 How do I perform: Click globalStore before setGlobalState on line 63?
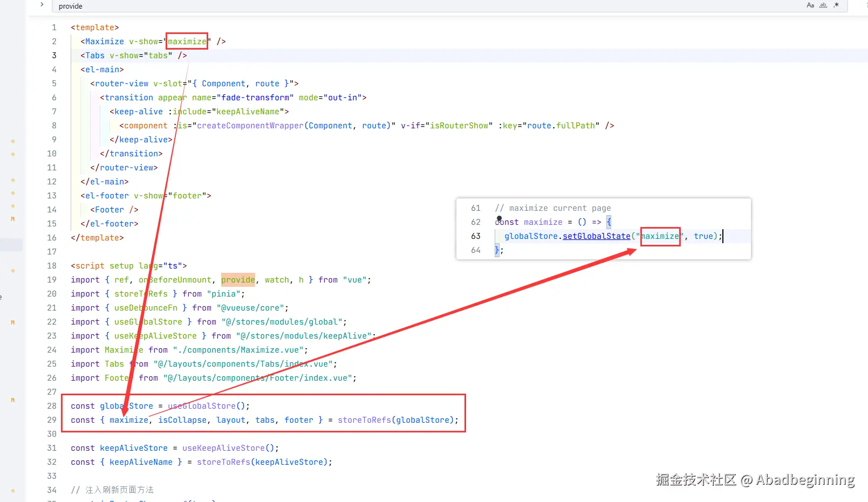[x=531, y=236]
